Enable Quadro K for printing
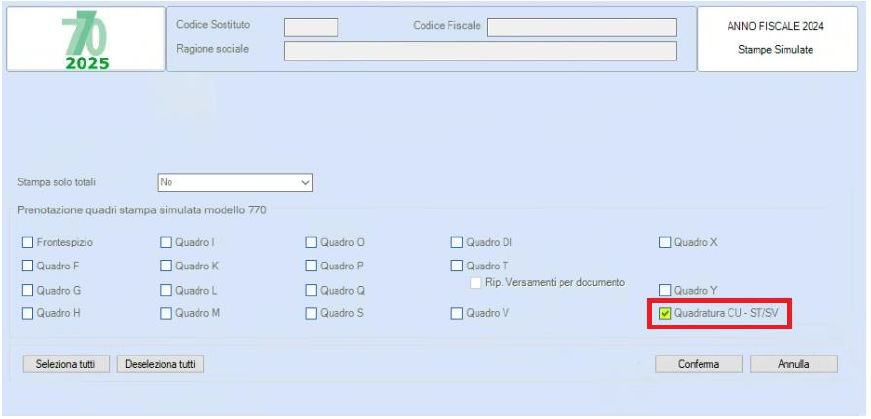 [166, 266]
